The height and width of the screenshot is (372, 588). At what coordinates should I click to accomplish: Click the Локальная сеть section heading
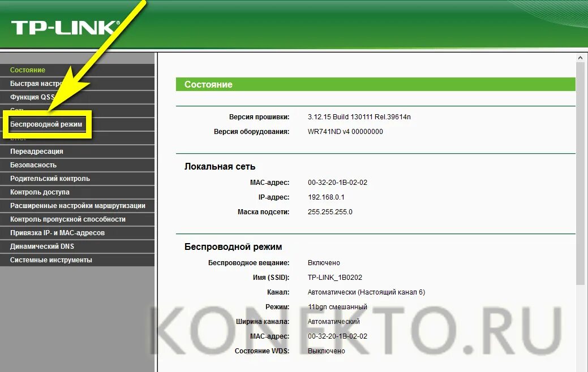pos(220,166)
